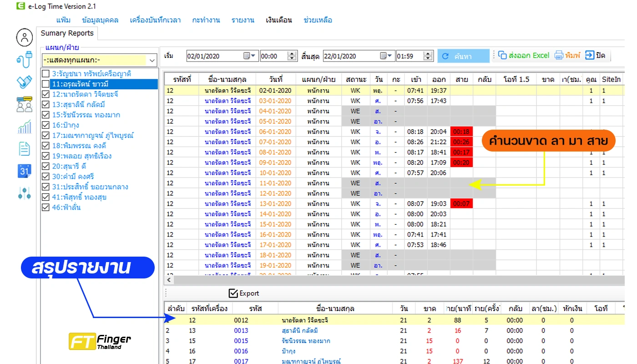Open end date 22/01/2020 calendar dropdown
Screen dimensions: 637x364
(x=387, y=56)
